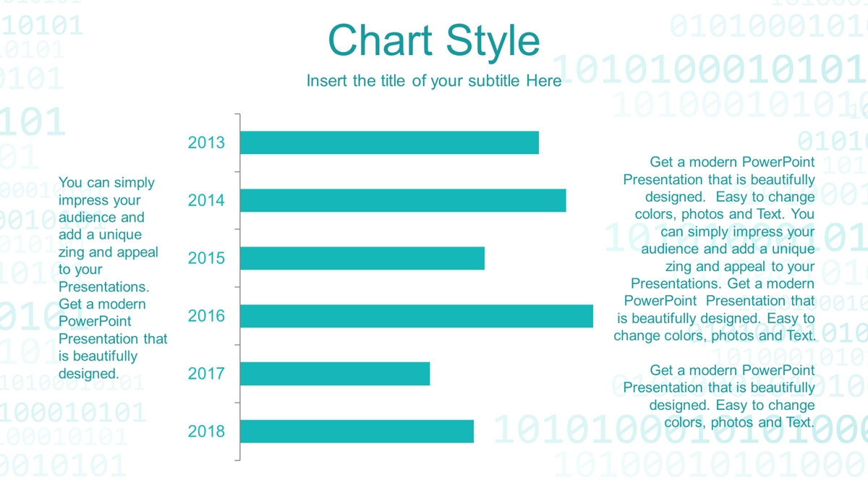Image resolution: width=868 pixels, height=488 pixels.
Task: Click the shortest bar for 2017
Action: [335, 374]
